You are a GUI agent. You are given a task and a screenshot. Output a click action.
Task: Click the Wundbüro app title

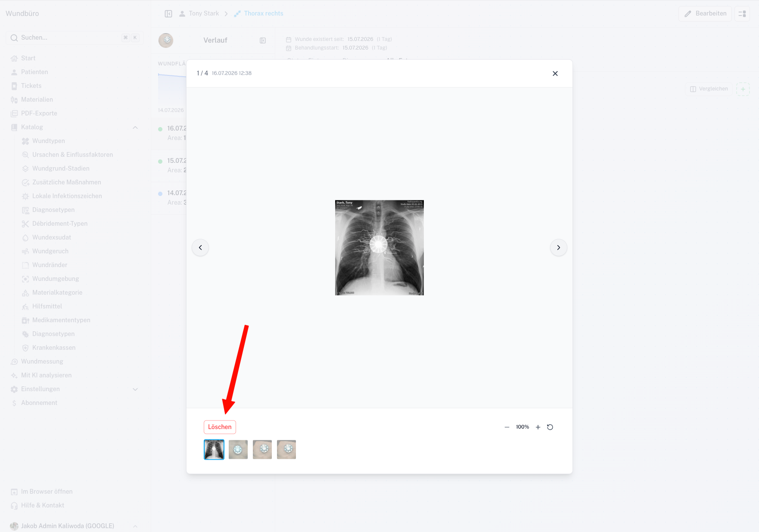22,14
